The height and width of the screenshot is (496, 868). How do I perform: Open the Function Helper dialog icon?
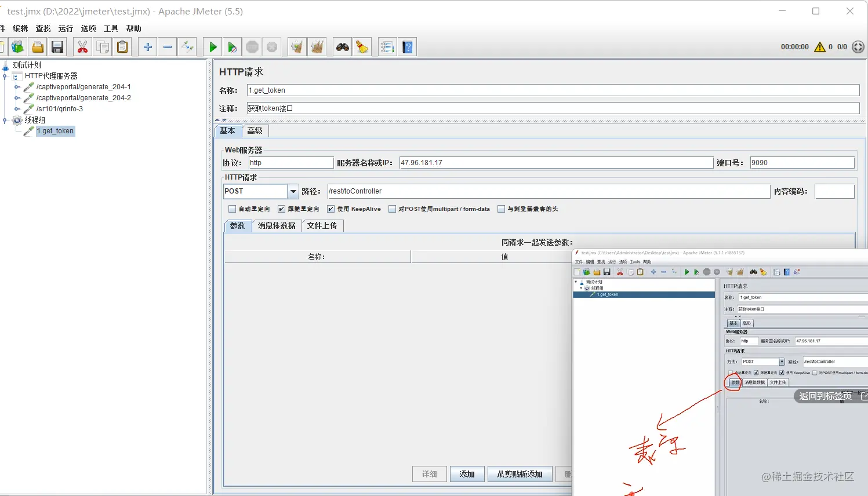(x=387, y=47)
